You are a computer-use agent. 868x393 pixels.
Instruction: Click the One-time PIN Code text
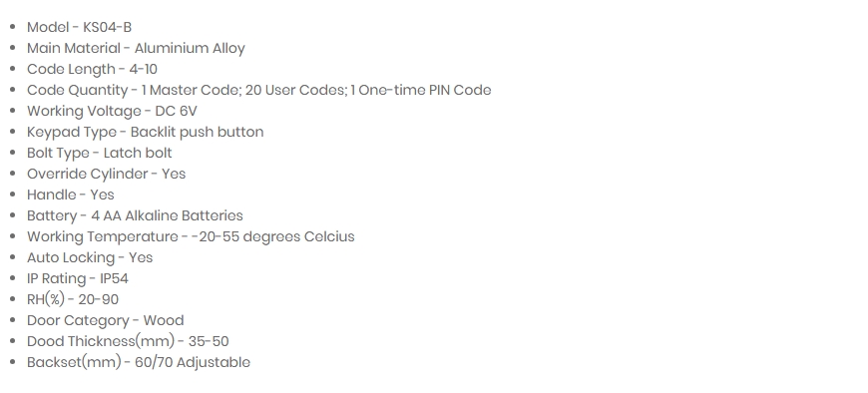(x=425, y=90)
